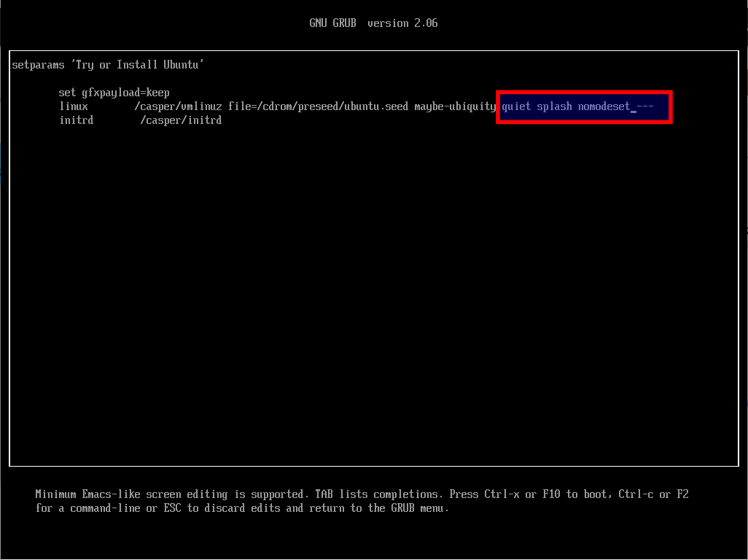The image size is (748, 560).
Task: Click the 'quiet' kernel option
Action: (x=516, y=106)
